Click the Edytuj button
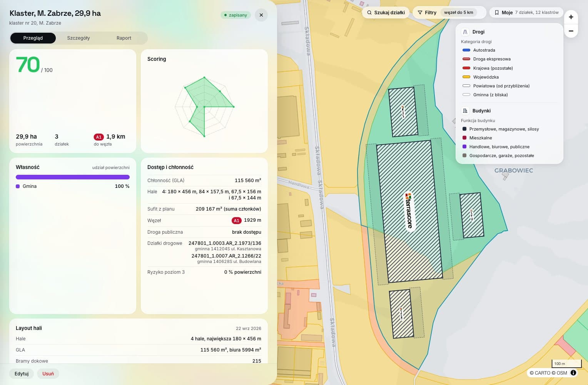The width and height of the screenshot is (588, 385). [x=22, y=374]
